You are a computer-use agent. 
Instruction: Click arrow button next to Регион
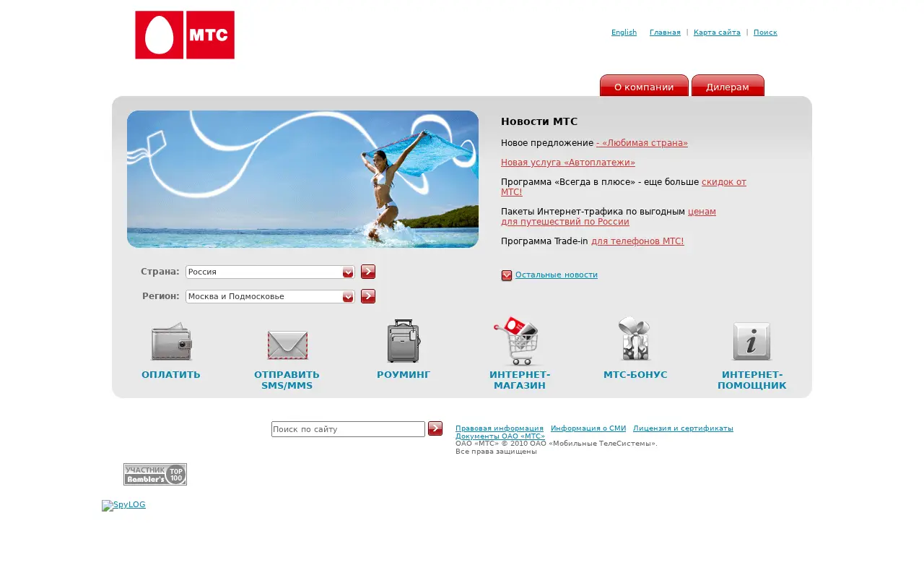[x=368, y=296]
